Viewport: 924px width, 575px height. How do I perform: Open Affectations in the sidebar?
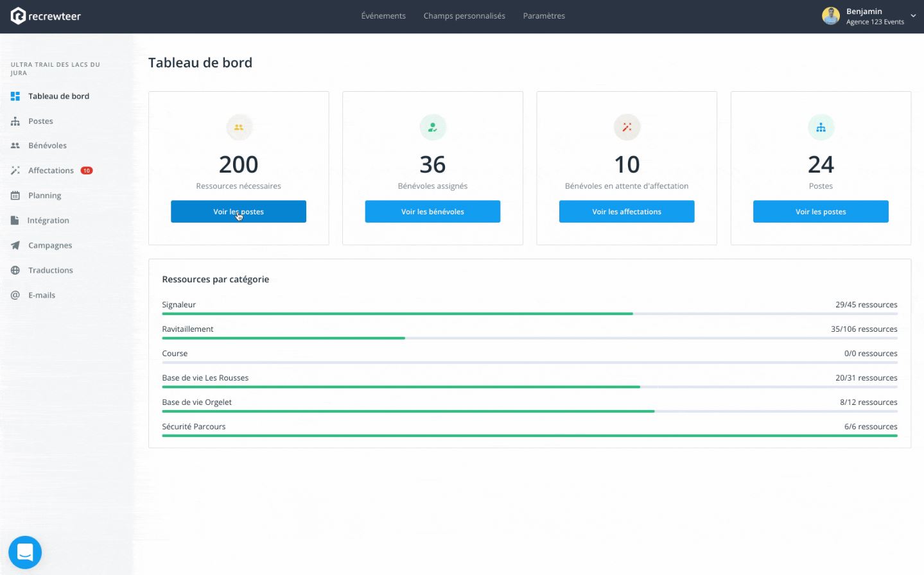51,171
